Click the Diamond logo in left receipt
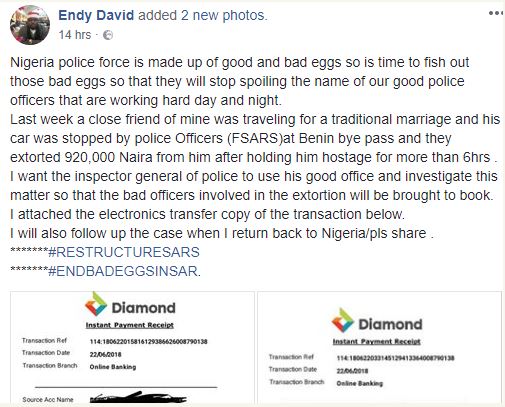 coord(130,305)
